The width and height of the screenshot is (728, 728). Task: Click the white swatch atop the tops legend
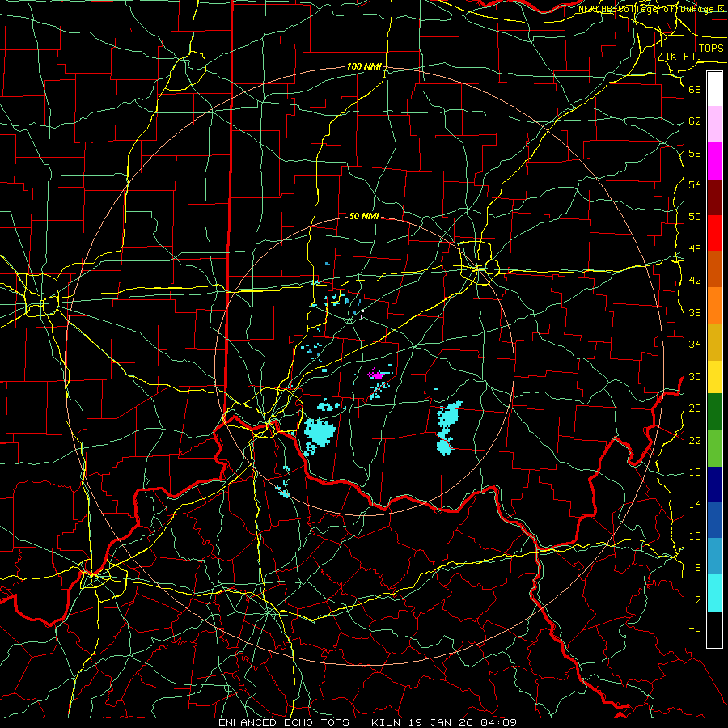pos(714,89)
